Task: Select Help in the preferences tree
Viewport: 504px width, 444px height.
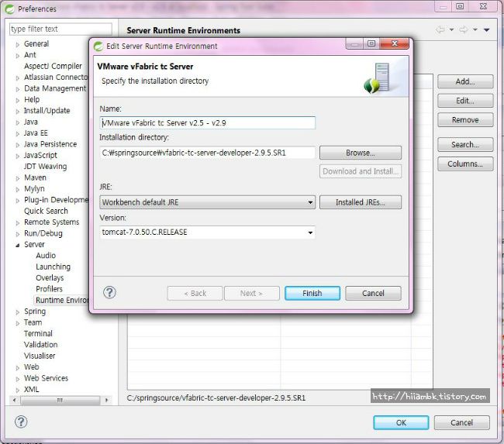Action: [x=32, y=100]
